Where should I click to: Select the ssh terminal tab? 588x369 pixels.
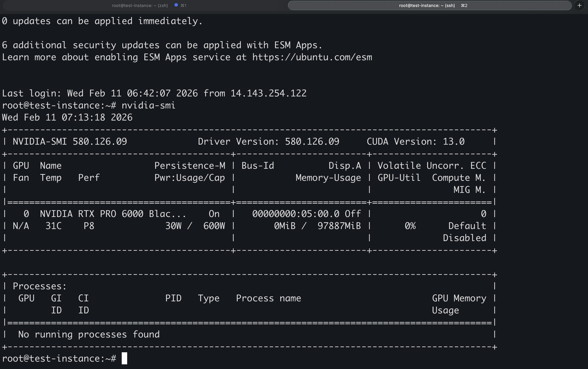(430, 5)
